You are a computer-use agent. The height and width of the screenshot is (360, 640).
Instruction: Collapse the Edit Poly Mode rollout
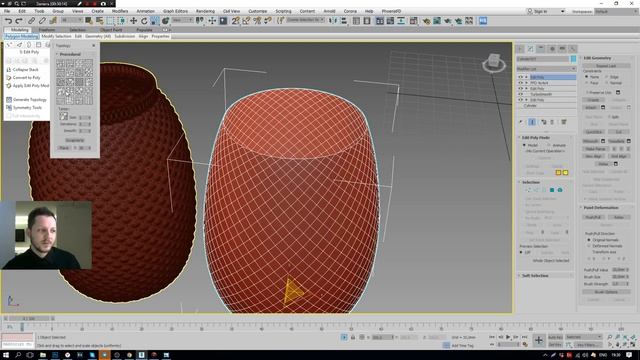536,138
